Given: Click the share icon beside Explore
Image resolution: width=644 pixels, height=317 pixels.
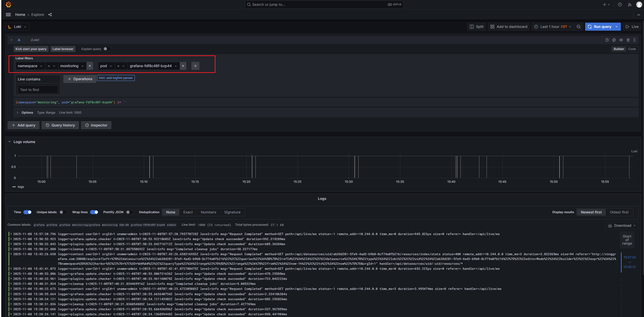Looking at the screenshot, I should pyautogui.click(x=50, y=15).
